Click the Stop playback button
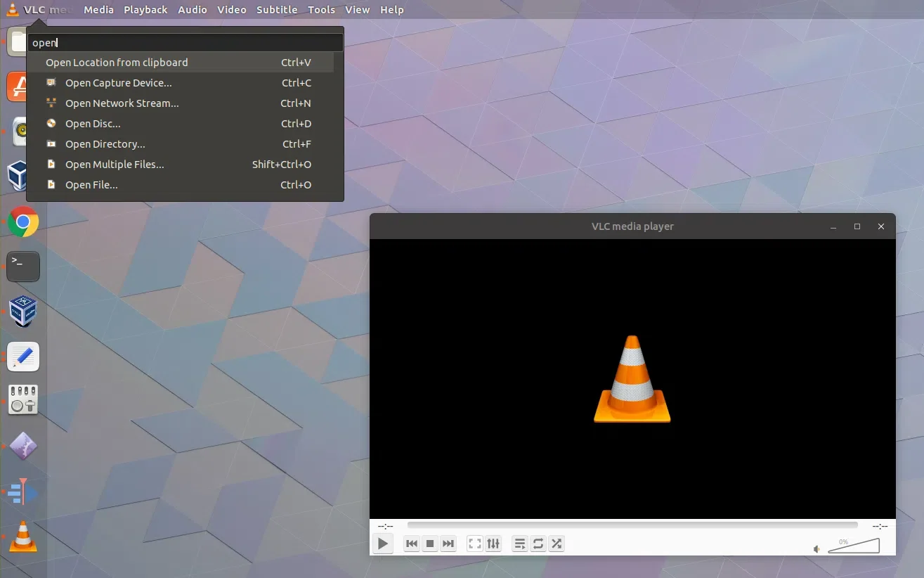Screen dimensions: 924x578 [x=430, y=544]
